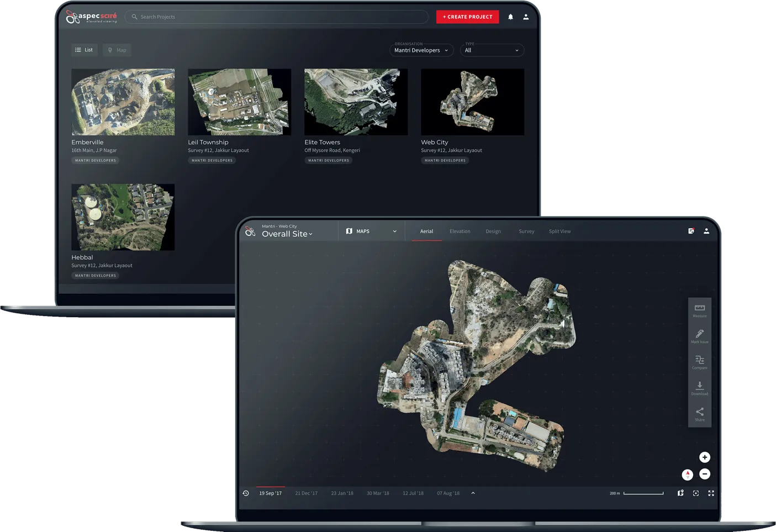Select the Elevation tab
This screenshot has height=532, width=776.
tap(460, 231)
